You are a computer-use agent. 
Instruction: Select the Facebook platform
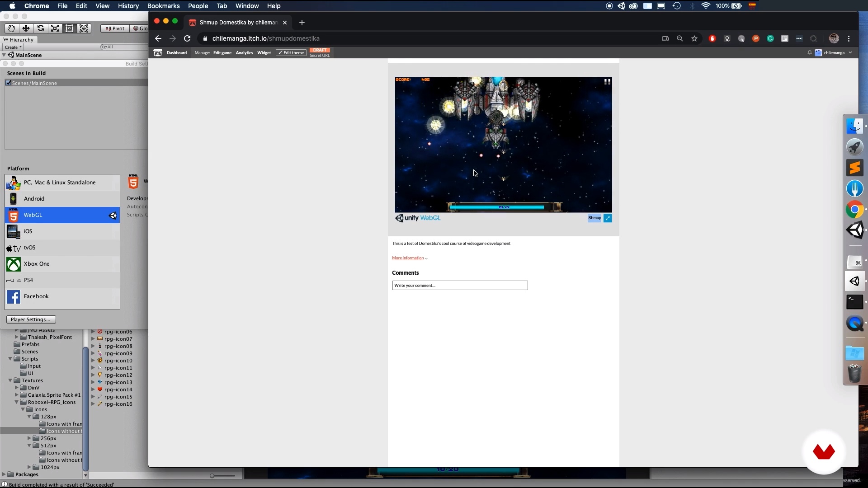click(x=62, y=296)
